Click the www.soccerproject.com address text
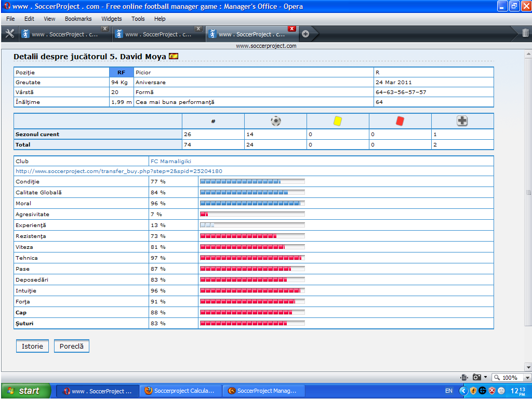Viewport: 532px width, 399px height. pyautogui.click(x=266, y=46)
